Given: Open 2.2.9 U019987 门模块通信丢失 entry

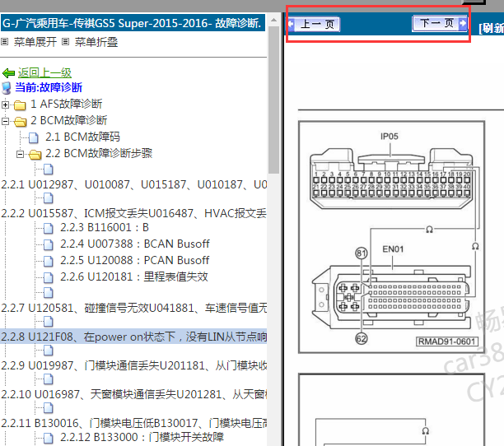Looking at the screenshot, I should 133,365.
